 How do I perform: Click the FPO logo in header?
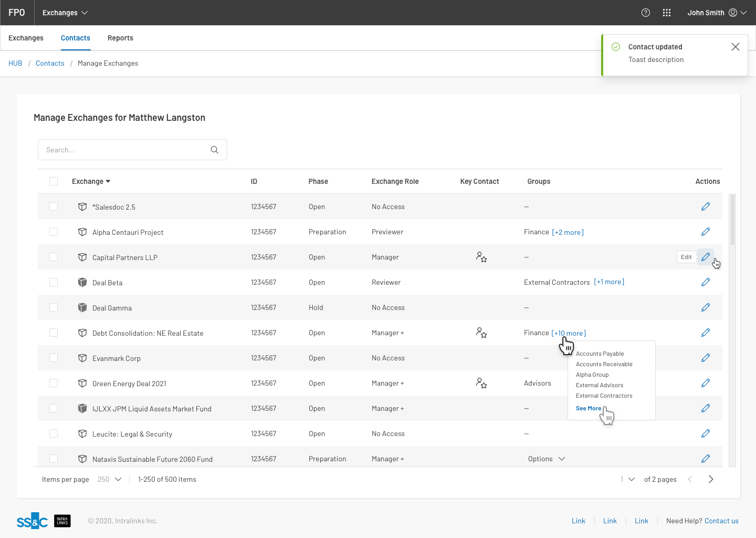(17, 13)
